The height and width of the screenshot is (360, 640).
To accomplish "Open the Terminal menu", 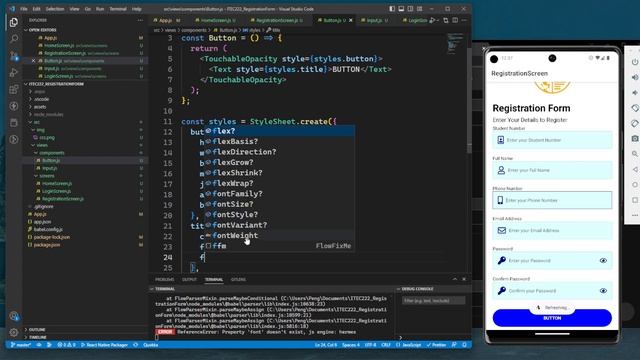I will [118, 9].
